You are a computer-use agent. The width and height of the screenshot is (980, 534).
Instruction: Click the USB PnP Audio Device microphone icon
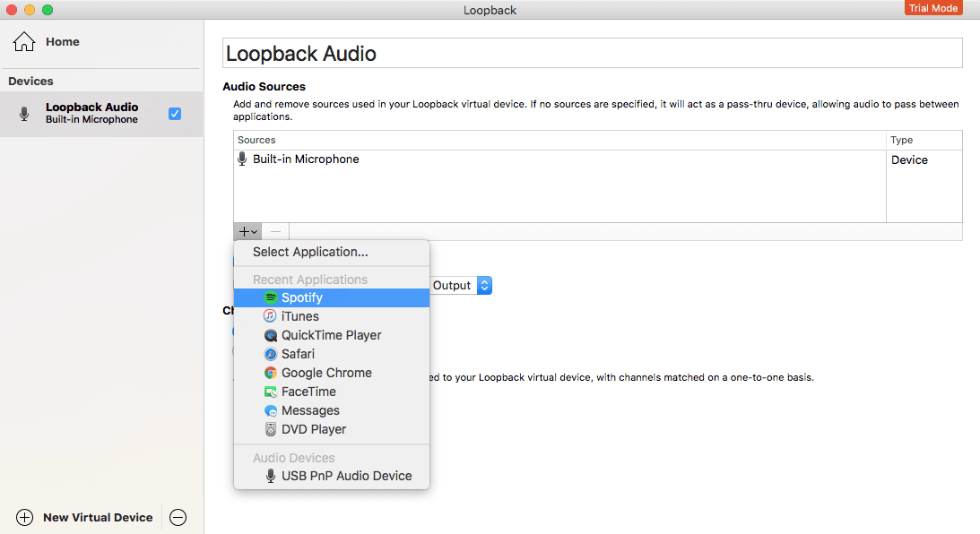pos(270,476)
